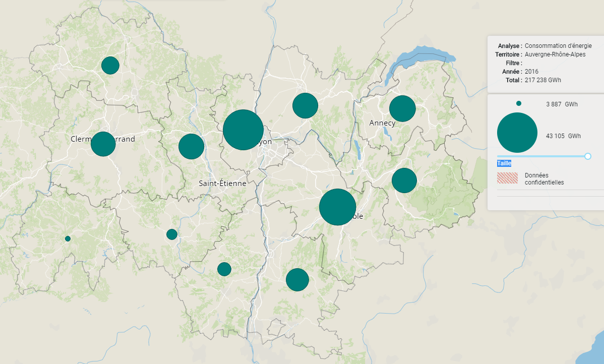Screen dimensions: 604x364
Task: Click the largest bubble overlapping the Lyon label
Action: click(x=243, y=130)
